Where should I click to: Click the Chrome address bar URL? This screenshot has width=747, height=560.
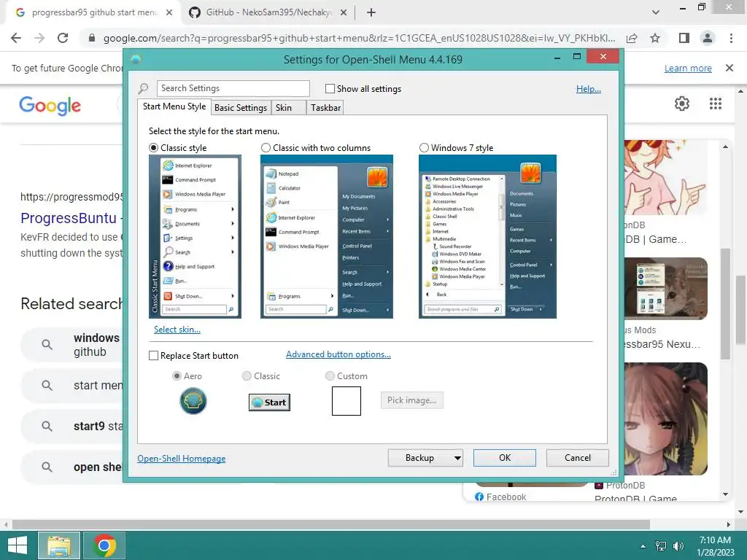[359, 38]
